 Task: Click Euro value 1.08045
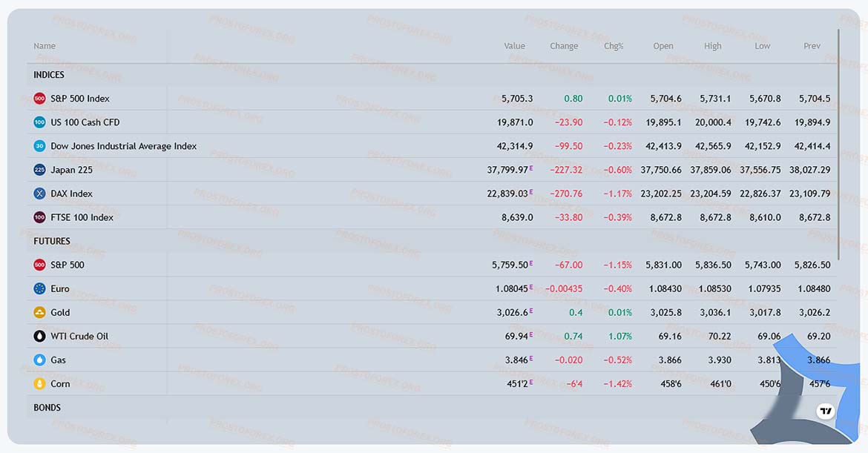[x=512, y=288]
